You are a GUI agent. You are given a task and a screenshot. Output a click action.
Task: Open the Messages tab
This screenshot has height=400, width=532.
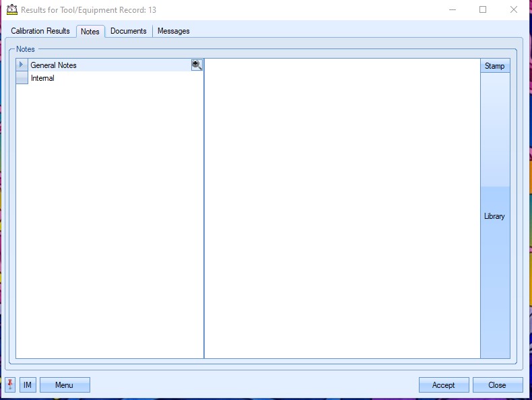(x=173, y=31)
